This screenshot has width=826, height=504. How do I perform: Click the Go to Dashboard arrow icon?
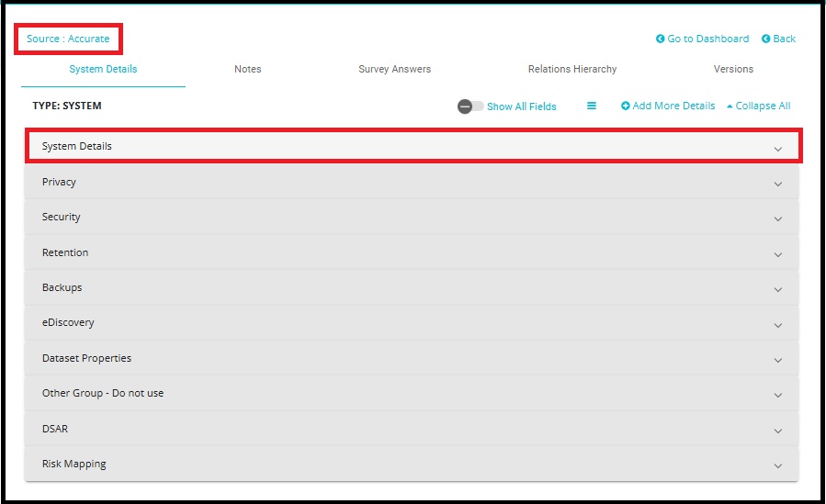point(660,39)
